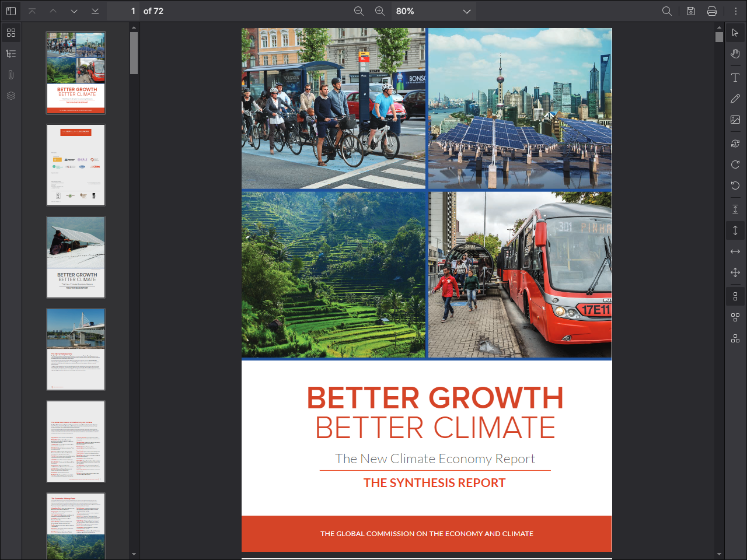Jump to the last page

coord(95,11)
